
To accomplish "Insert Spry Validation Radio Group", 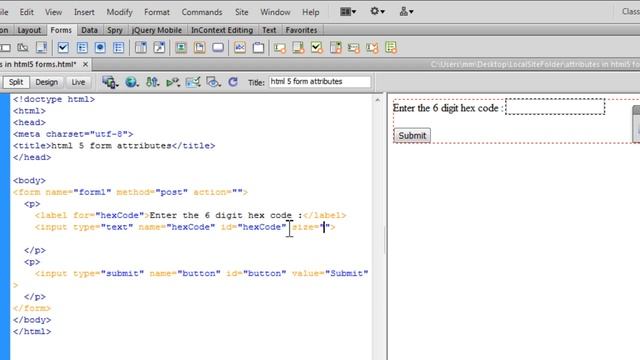I will pyautogui.click(x=391, y=47).
